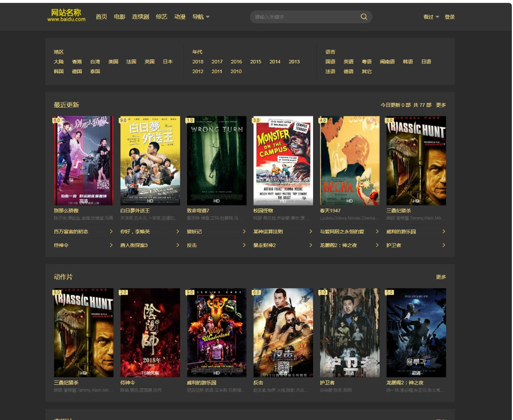The height and width of the screenshot is (420, 513).
Task: Open the Wrong Turn movie poster
Action: click(217, 160)
